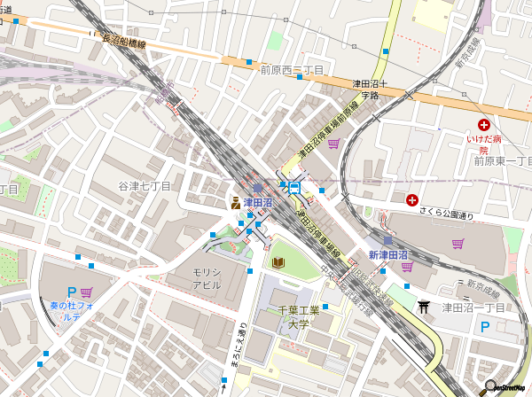Select the 前原西三丁目 intersection label

292,69
